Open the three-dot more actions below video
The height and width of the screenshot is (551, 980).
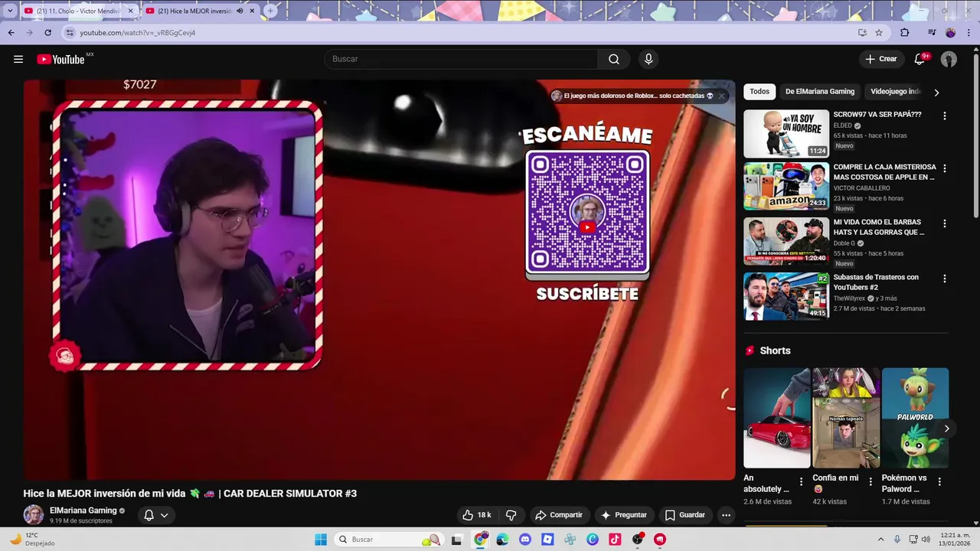coord(726,515)
